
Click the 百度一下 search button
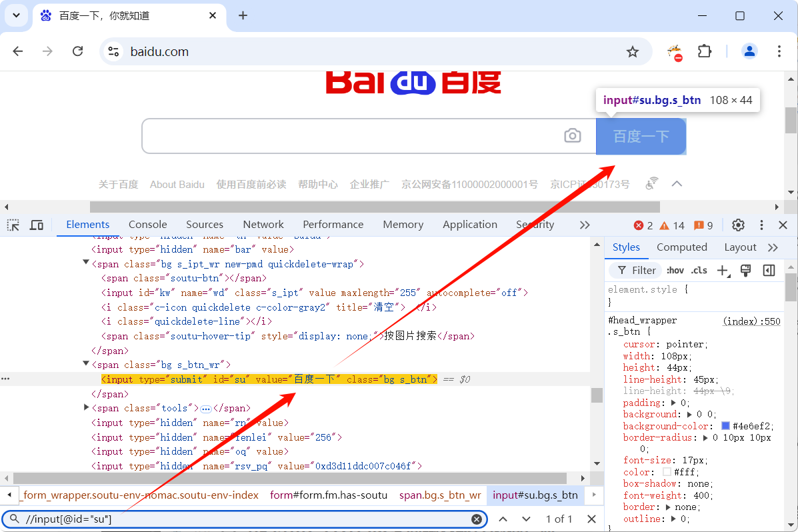click(641, 136)
